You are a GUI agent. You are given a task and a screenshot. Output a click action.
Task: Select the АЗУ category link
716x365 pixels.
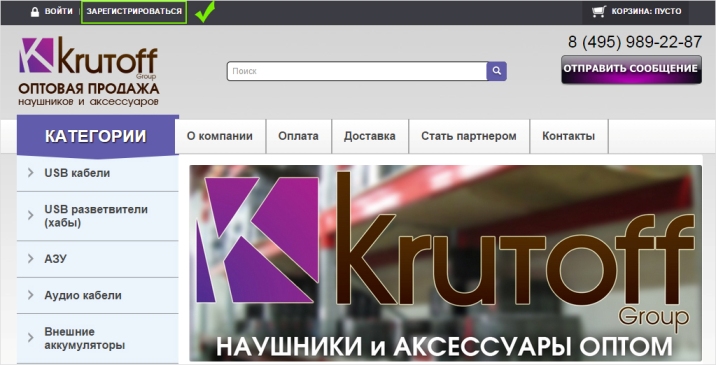55,259
